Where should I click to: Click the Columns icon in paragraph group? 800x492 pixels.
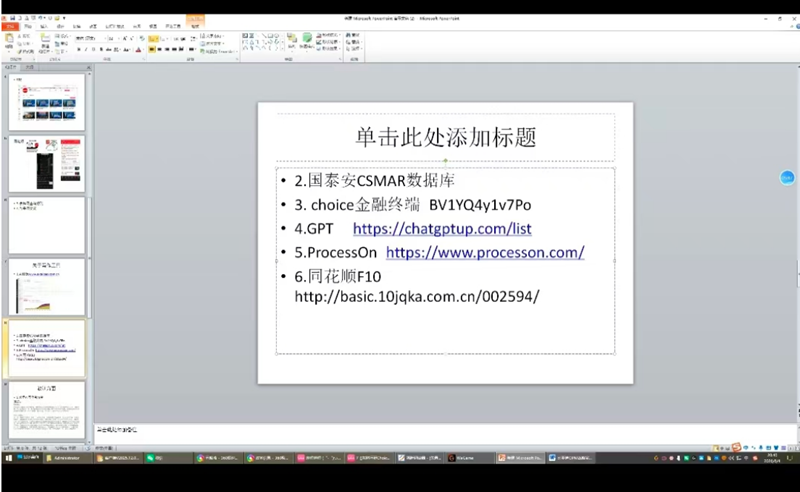pyautogui.click(x=192, y=50)
